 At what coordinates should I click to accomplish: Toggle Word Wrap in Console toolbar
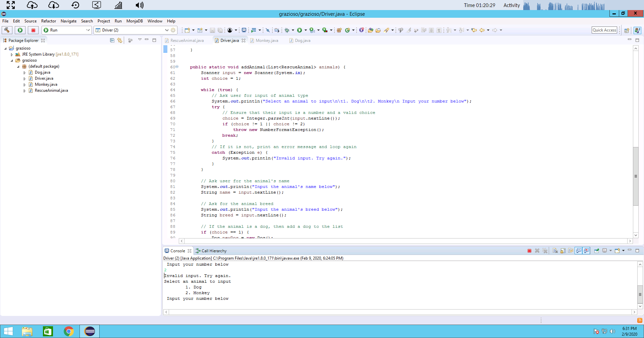click(571, 251)
